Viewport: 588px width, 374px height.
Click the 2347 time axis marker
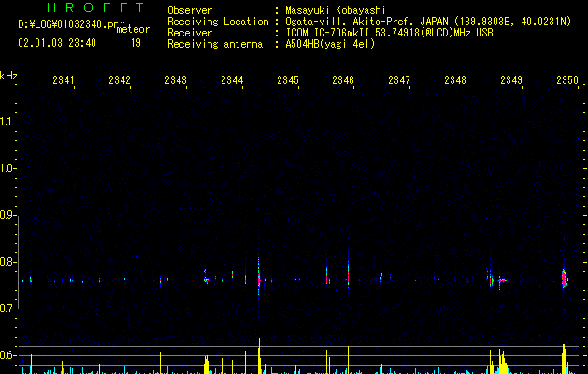tap(399, 79)
